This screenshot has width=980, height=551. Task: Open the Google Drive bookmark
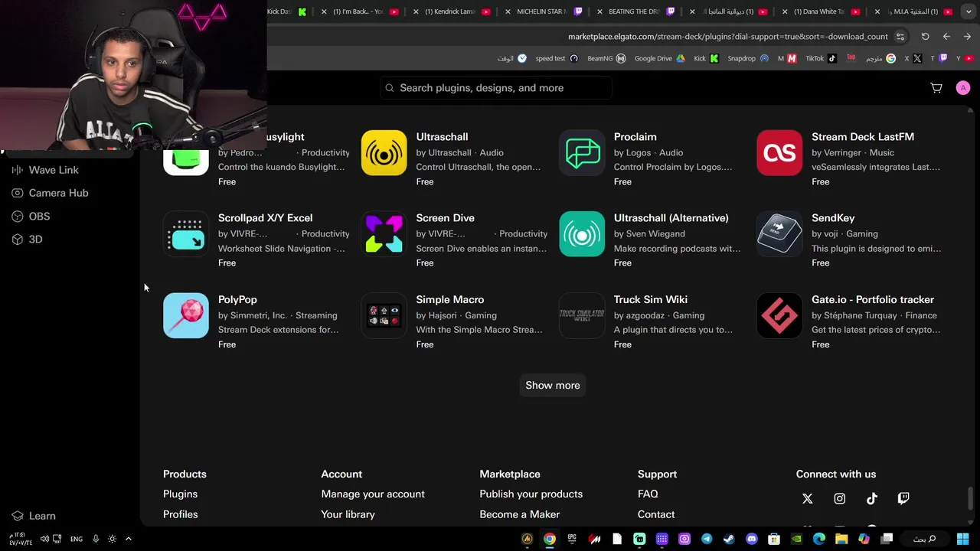[x=660, y=58]
